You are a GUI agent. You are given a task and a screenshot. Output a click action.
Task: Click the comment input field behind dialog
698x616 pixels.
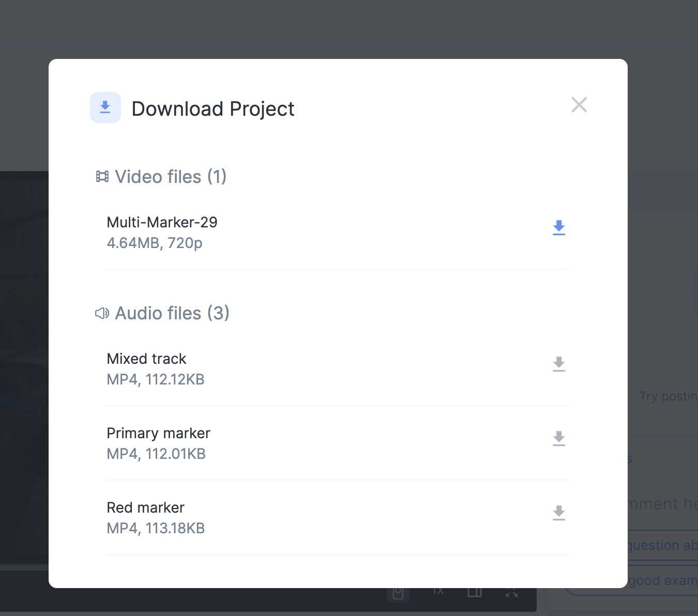(x=663, y=504)
